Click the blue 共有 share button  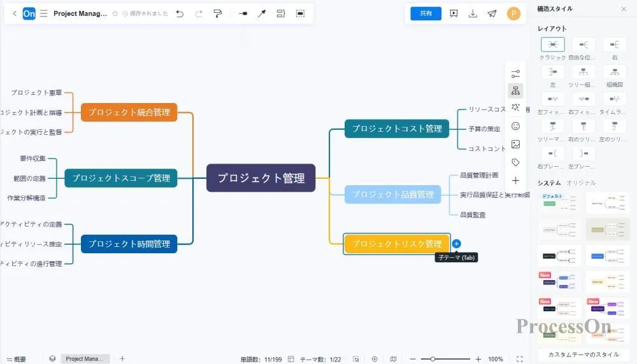(x=426, y=13)
